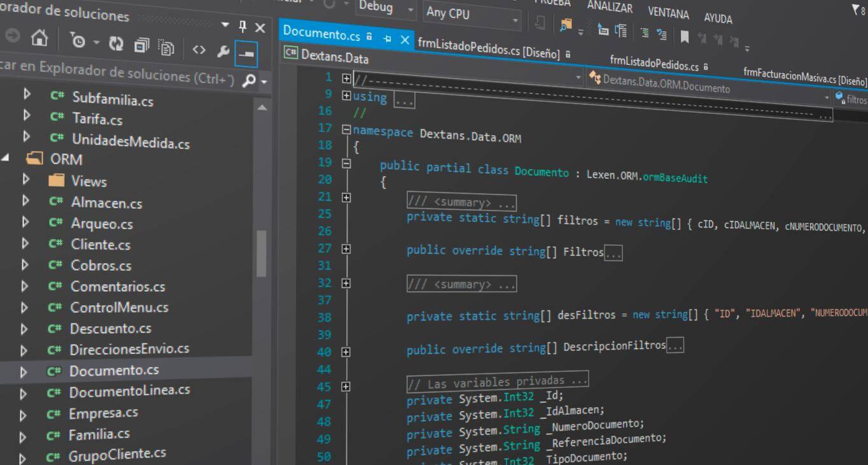Toggle the Show All Files icon
Viewport: 868px width, 465px height.
click(167, 47)
